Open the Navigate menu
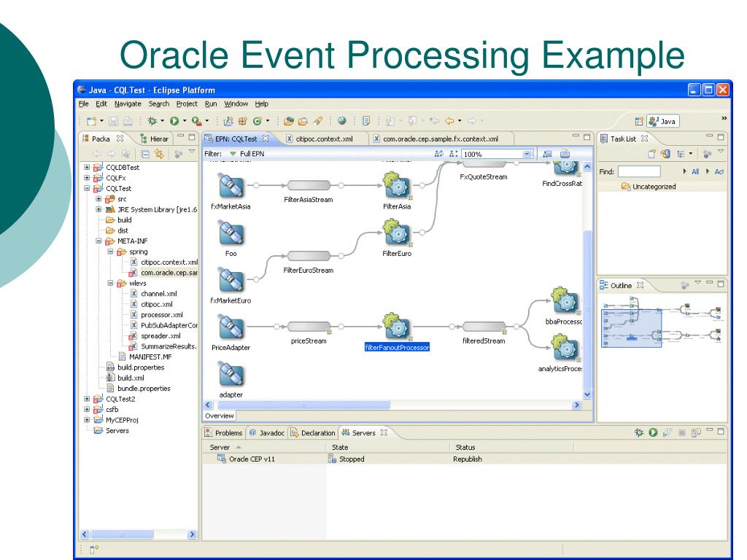This screenshot has height=560, width=747. (x=128, y=104)
